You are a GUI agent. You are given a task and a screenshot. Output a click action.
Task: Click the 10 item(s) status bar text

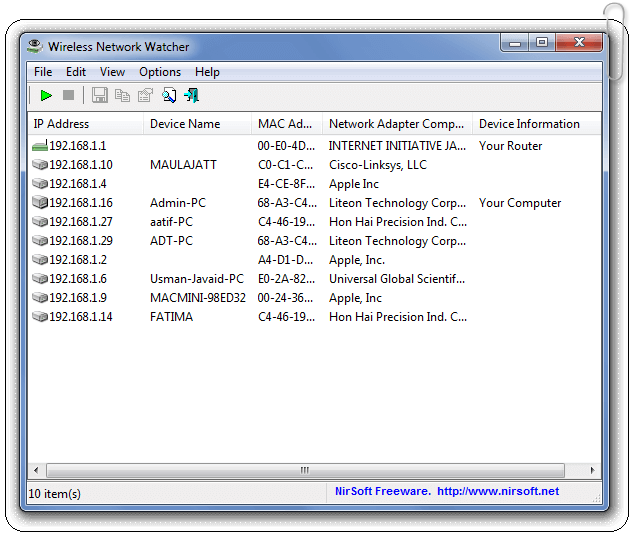tap(55, 494)
